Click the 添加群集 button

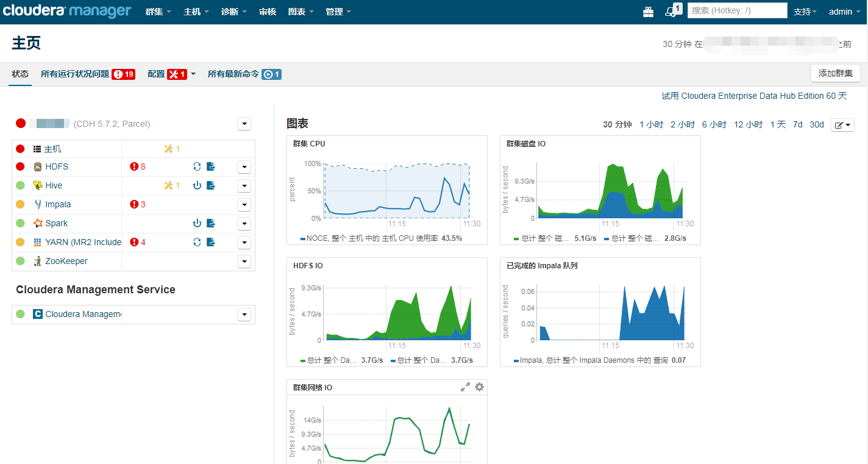(x=835, y=73)
